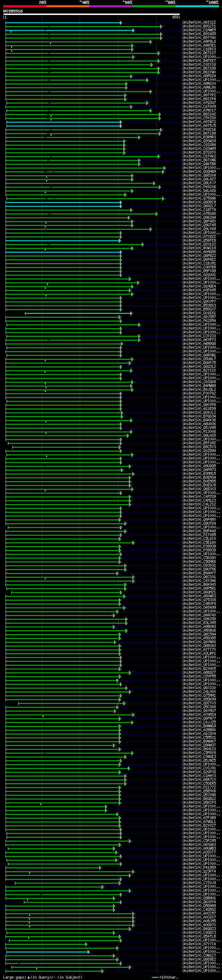Select hit UniRef100_C1MWE5
This screenshot has width=222, height=980.
point(199,30)
